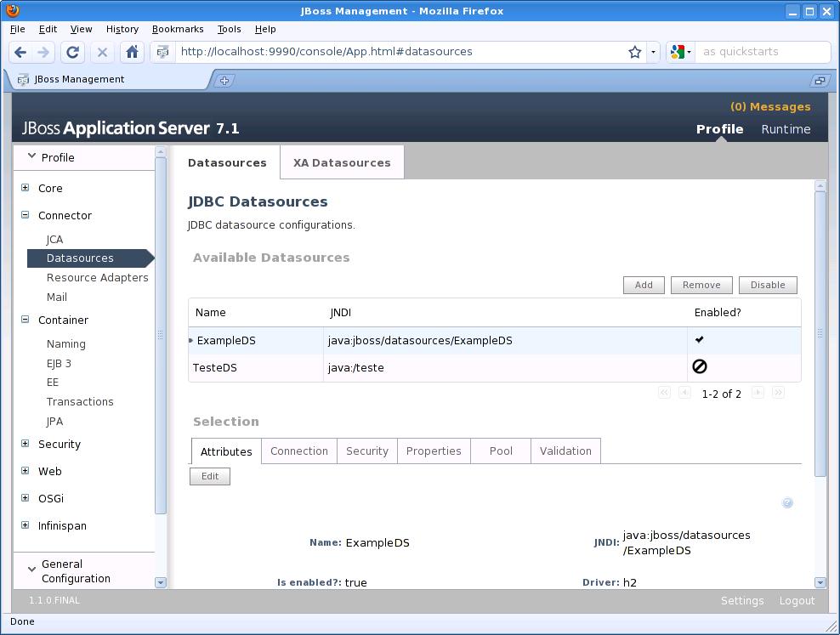The height and width of the screenshot is (635, 840).
Task: Bookmark this page with the star icon
Action: [635, 52]
